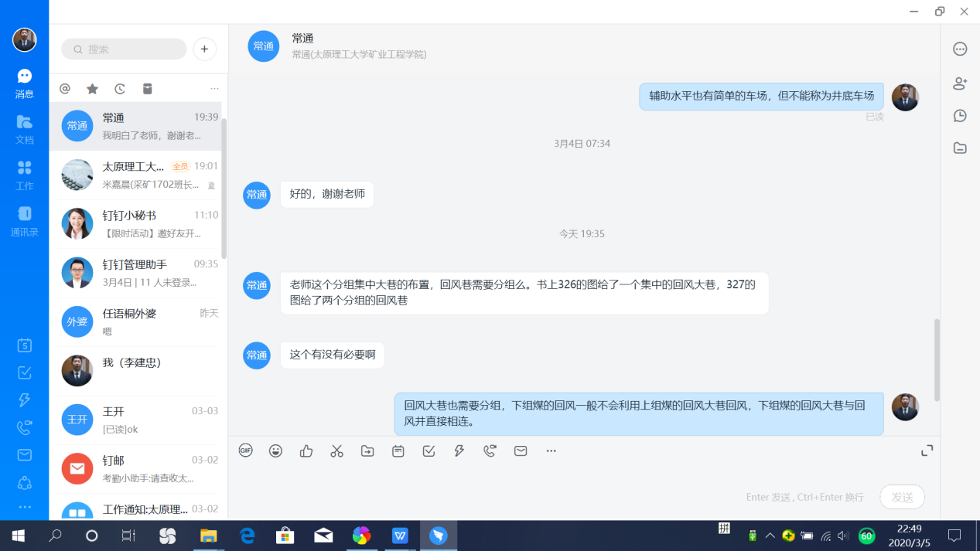This screenshot has height=551, width=980.
Task: Start a call using the toolbar phone icon
Action: (490, 451)
